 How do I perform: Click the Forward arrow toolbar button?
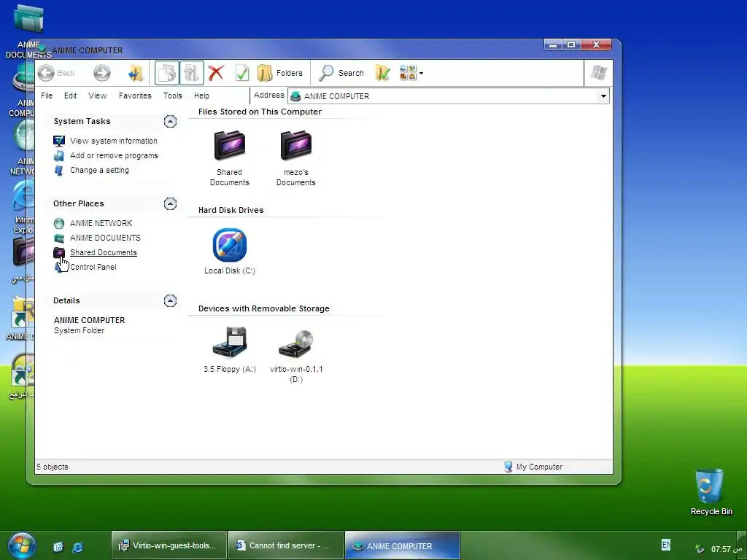[x=102, y=73]
